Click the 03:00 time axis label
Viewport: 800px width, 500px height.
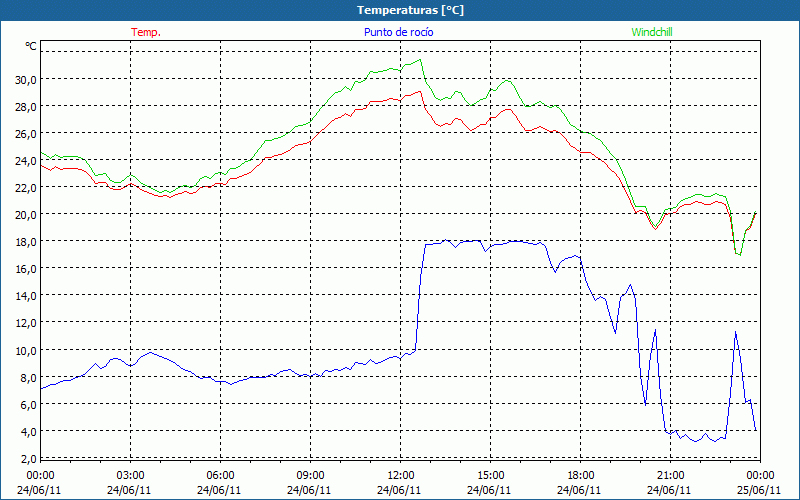tap(130, 476)
